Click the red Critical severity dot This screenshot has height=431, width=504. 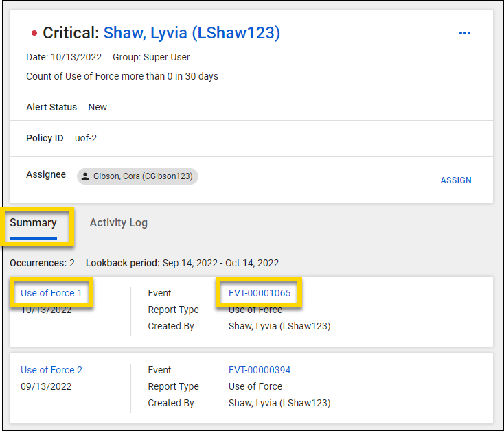tap(34, 34)
